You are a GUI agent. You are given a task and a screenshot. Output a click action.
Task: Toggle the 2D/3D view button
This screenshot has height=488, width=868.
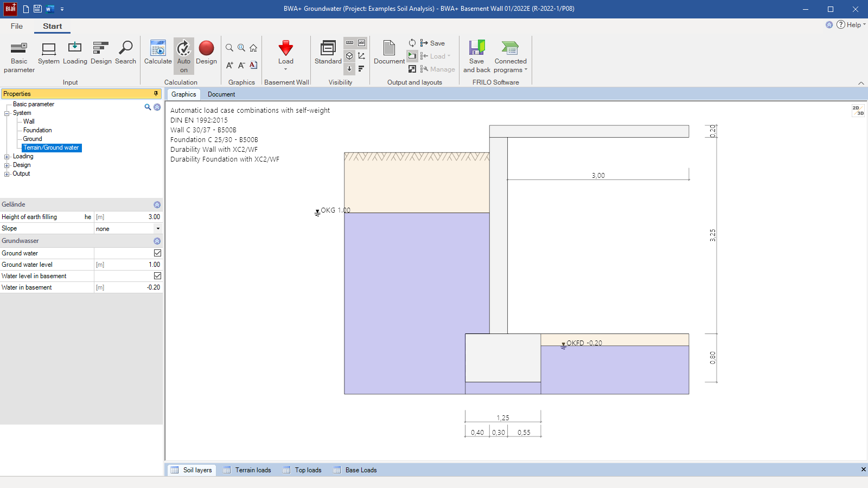click(858, 111)
